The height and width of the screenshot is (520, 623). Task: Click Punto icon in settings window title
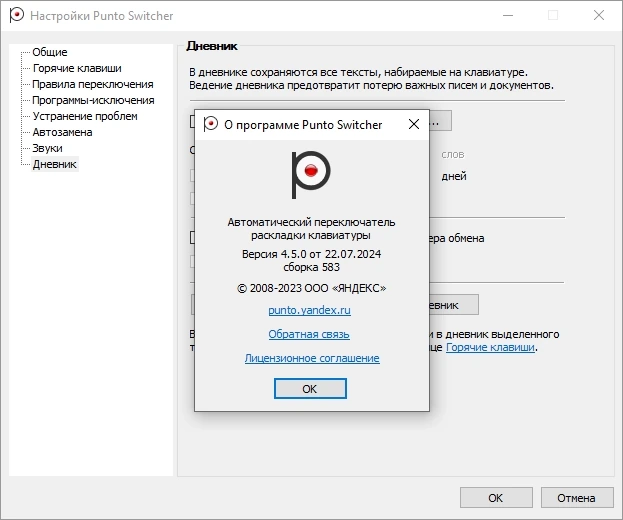[x=16, y=15]
